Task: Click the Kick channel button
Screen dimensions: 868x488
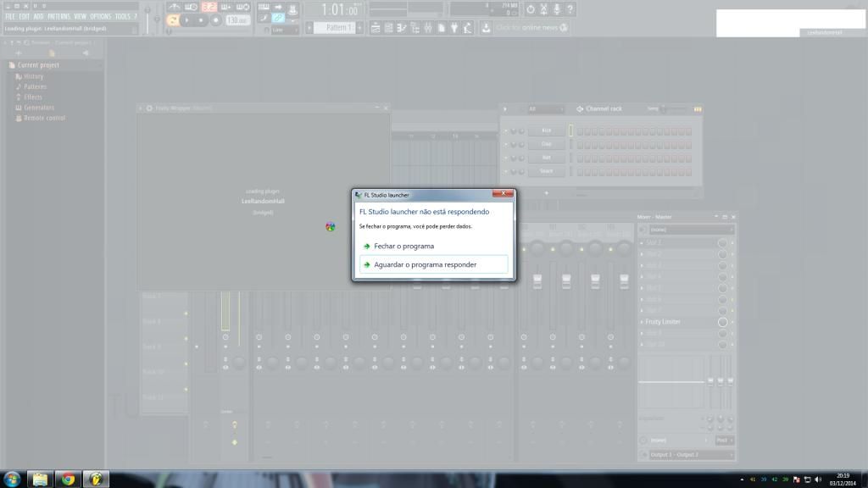Action: click(546, 130)
